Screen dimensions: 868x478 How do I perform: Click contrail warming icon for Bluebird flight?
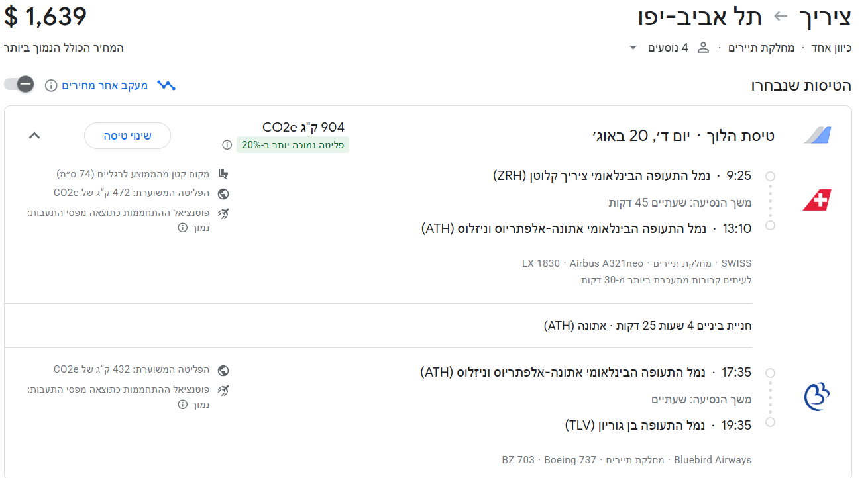(x=223, y=390)
